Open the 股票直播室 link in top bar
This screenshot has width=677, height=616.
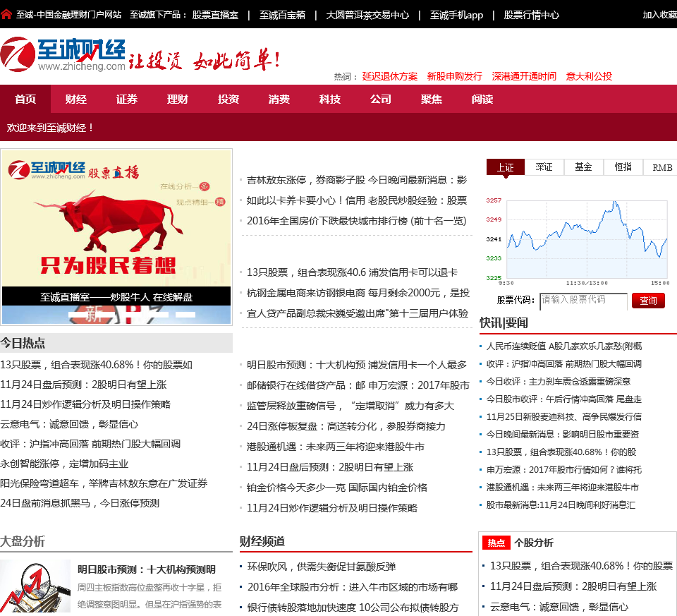[215, 15]
